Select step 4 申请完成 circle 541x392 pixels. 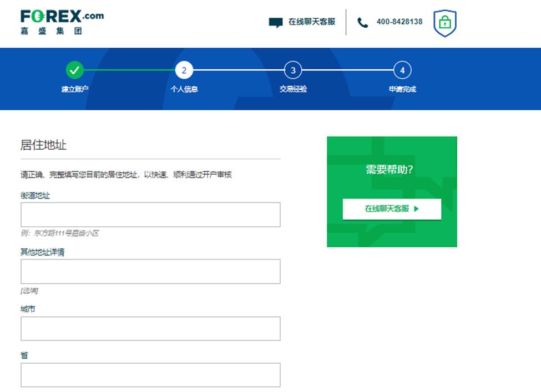pos(401,70)
